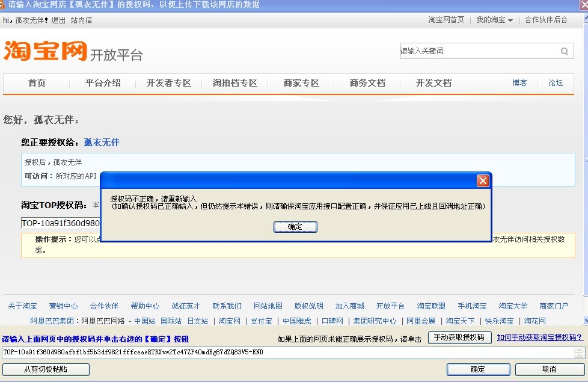Open the 网站地图 footer link
The height and width of the screenshot is (382, 588).
pos(268,306)
